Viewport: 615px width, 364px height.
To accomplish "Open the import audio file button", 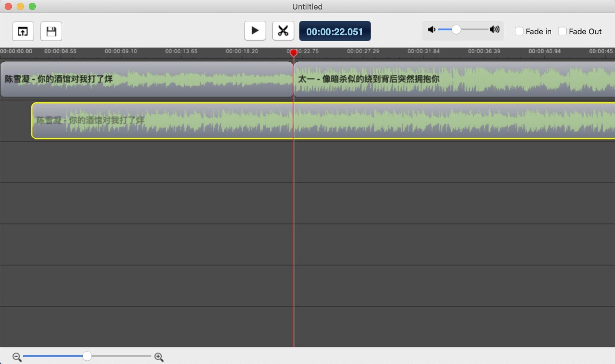I will tap(23, 31).
